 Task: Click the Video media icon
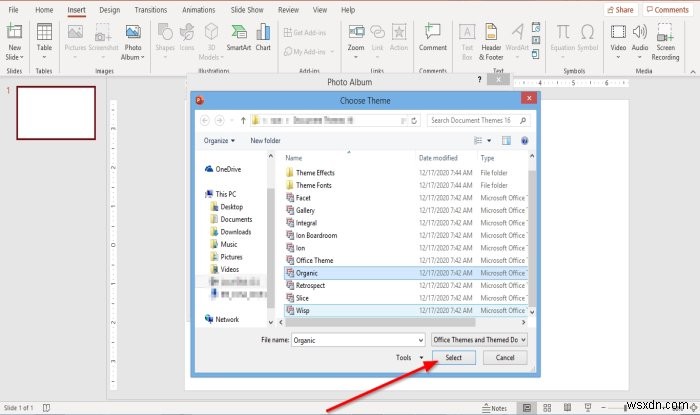618,32
